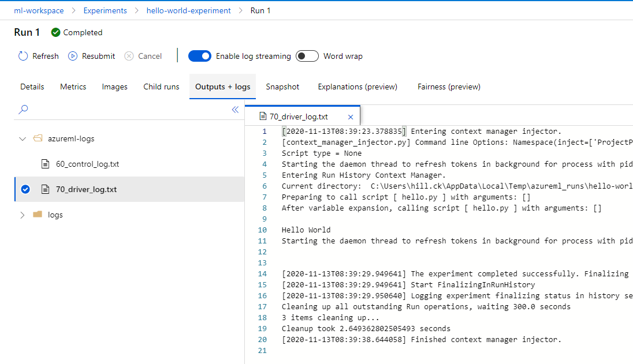This screenshot has width=633, height=364.
Task: Collapse the file panel with double-chevron icon
Action: (x=236, y=109)
